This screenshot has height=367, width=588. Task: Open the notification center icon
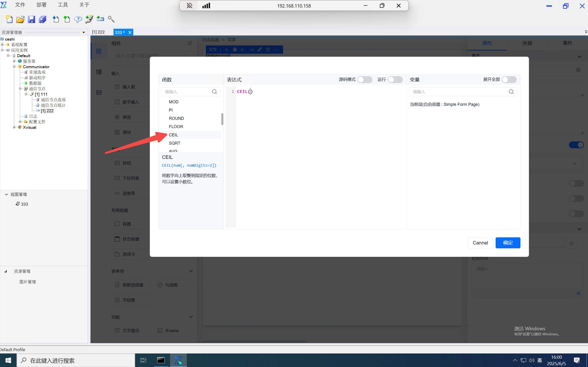coord(577,360)
